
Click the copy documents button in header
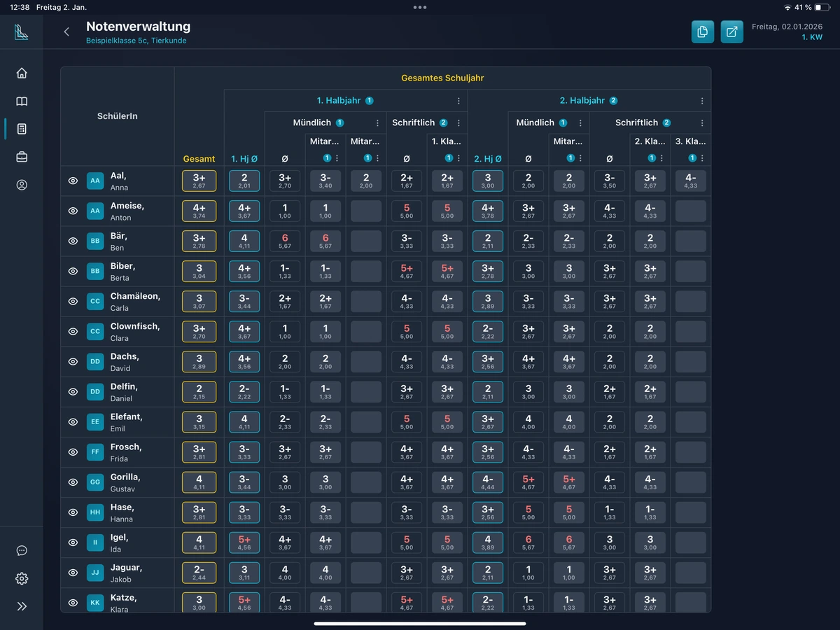[x=702, y=31]
